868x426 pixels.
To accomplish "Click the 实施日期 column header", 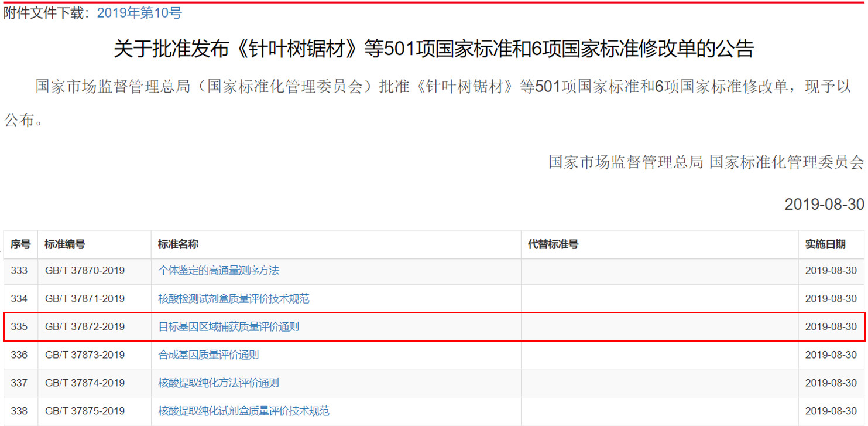I will 825,244.
